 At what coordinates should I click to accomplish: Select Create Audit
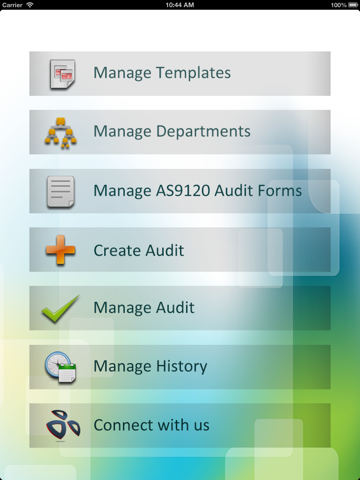[180, 250]
